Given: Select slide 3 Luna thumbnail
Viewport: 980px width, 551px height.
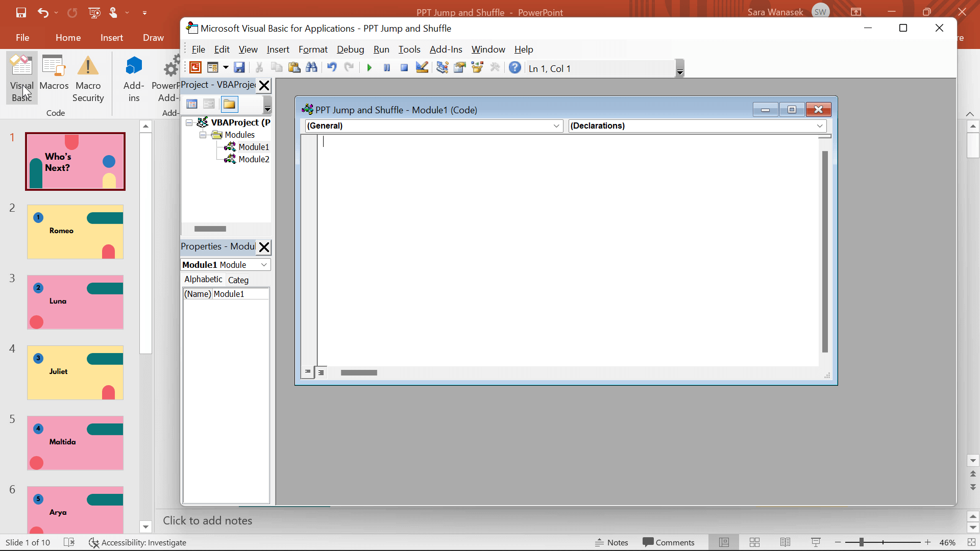Looking at the screenshot, I should point(76,302).
